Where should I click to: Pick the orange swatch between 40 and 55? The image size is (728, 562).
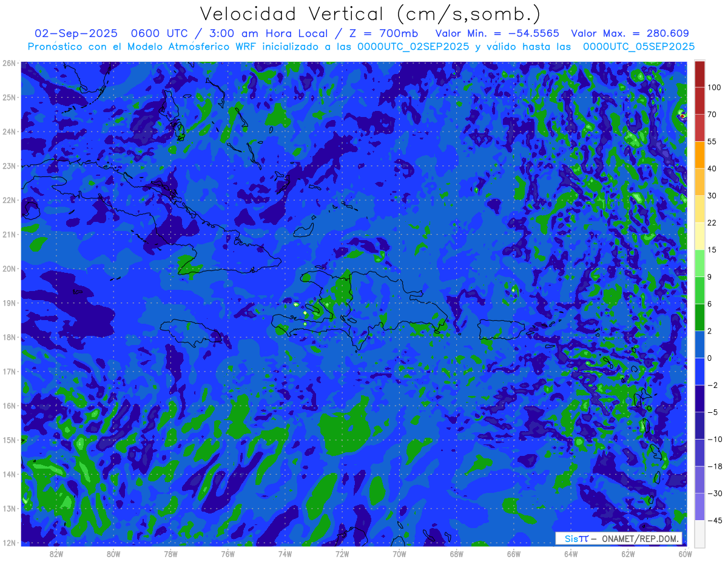699,155
